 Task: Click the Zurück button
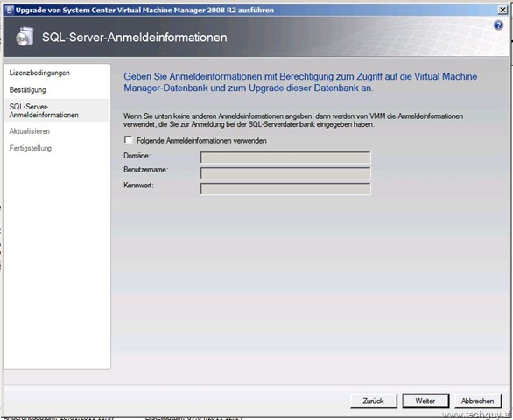[373, 401]
